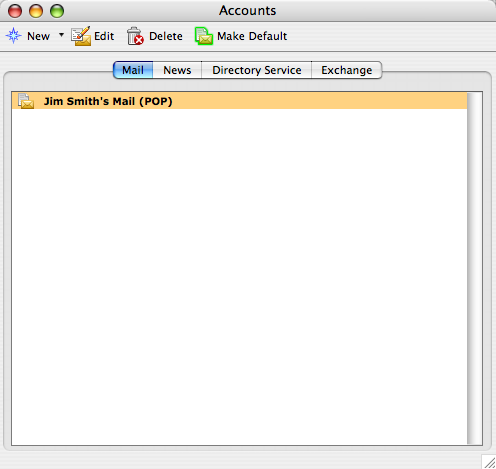The height and width of the screenshot is (469, 496).
Task: Click the envelope icon beside Jim Smith's Mail
Action: pyautogui.click(x=26, y=101)
